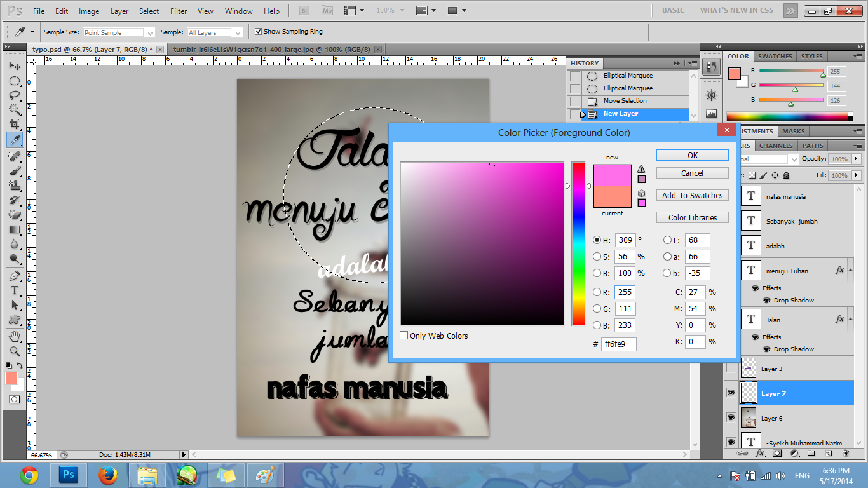Create a new layer from Layers panel

(x=829, y=454)
